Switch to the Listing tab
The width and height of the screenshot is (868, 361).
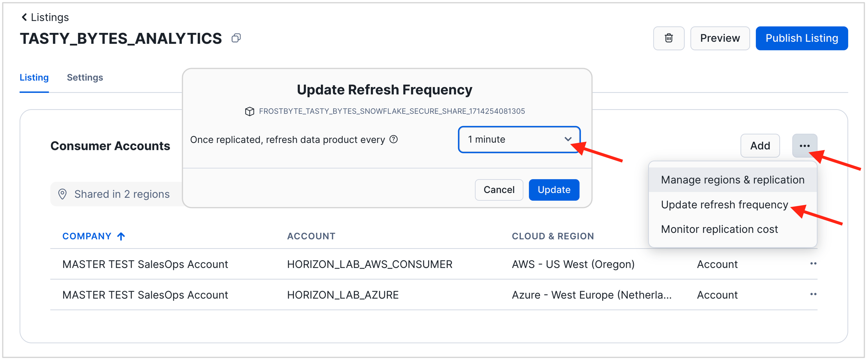click(x=34, y=78)
